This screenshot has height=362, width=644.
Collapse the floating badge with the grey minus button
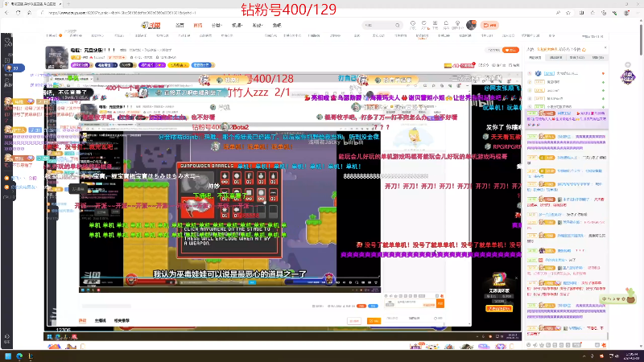[628, 65]
